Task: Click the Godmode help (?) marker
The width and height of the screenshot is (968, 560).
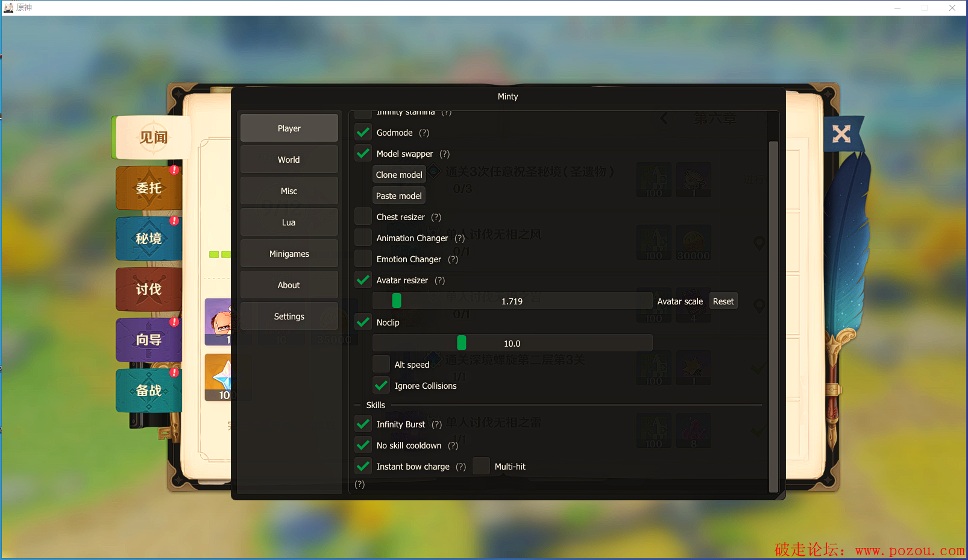Action: [x=424, y=133]
